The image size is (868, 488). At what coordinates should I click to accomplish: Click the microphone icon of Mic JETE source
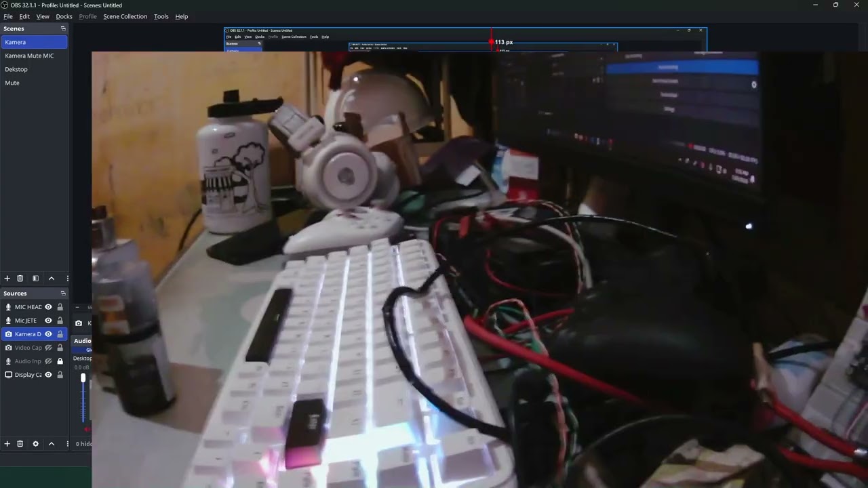click(8, 321)
